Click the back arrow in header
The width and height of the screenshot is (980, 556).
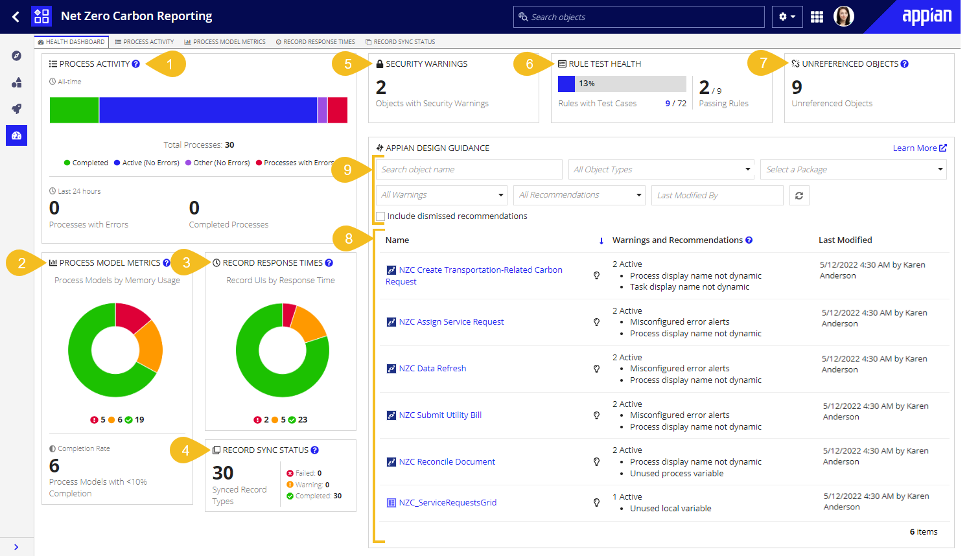(x=16, y=17)
